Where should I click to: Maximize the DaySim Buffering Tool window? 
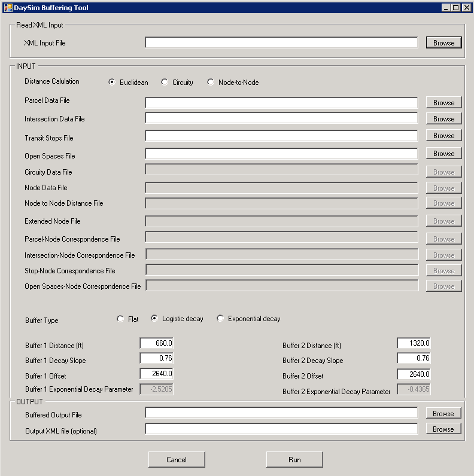click(456, 7)
